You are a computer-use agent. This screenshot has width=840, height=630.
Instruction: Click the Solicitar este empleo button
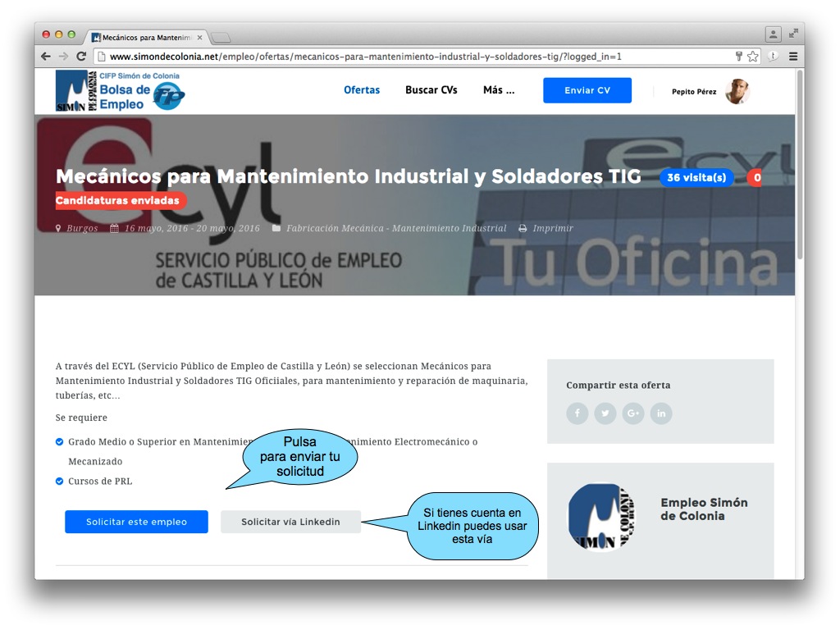coord(137,522)
